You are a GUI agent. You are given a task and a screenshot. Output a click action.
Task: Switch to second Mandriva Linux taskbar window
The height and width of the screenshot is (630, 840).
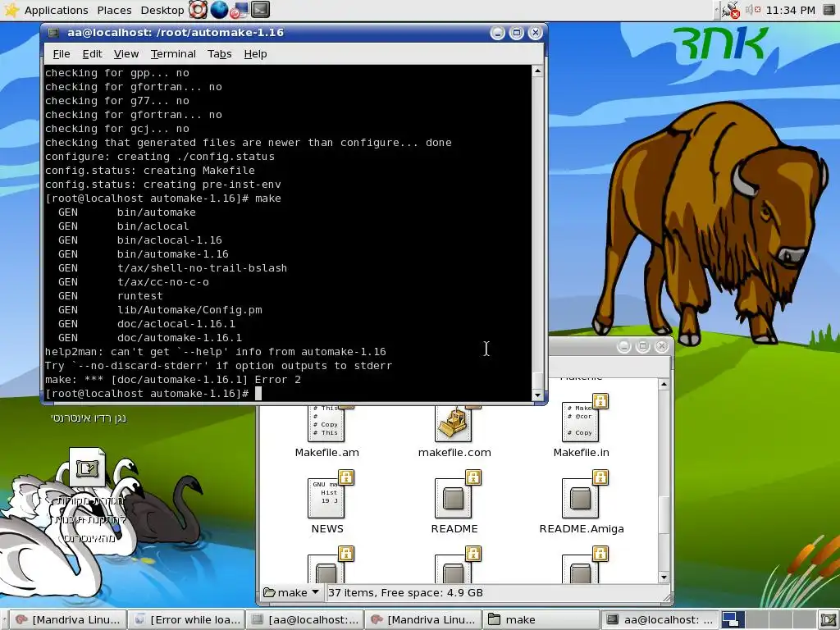tap(423, 620)
